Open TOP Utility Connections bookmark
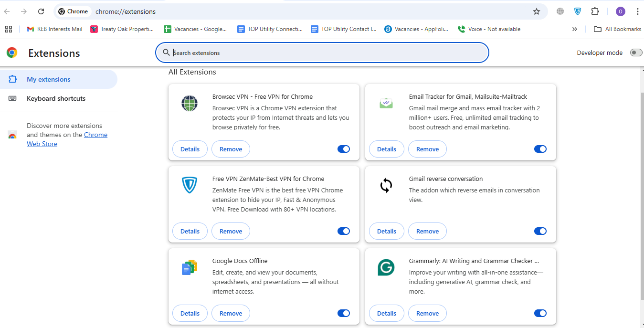Viewport: 644px width, 328px height. 270,29
